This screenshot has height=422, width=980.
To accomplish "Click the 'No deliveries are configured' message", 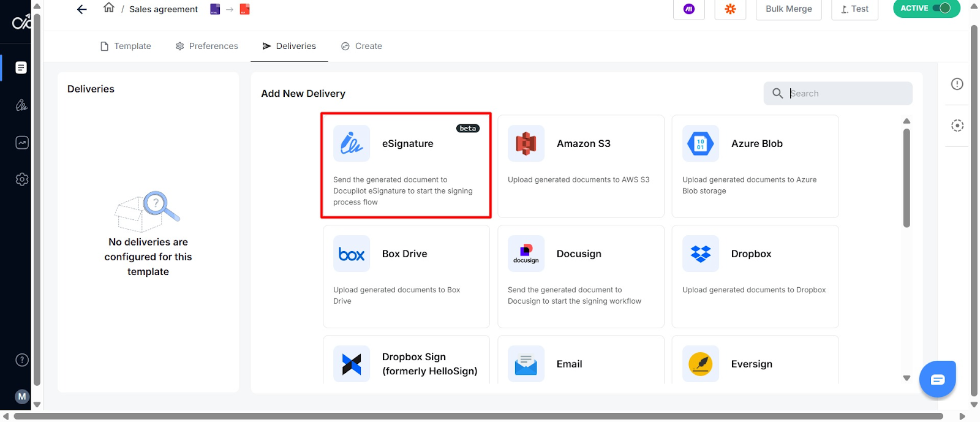I will click(148, 257).
